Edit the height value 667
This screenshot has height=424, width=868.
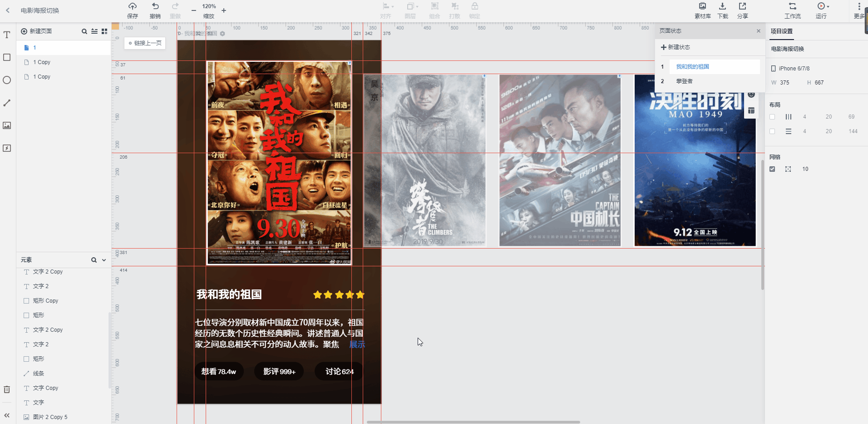[x=819, y=83]
